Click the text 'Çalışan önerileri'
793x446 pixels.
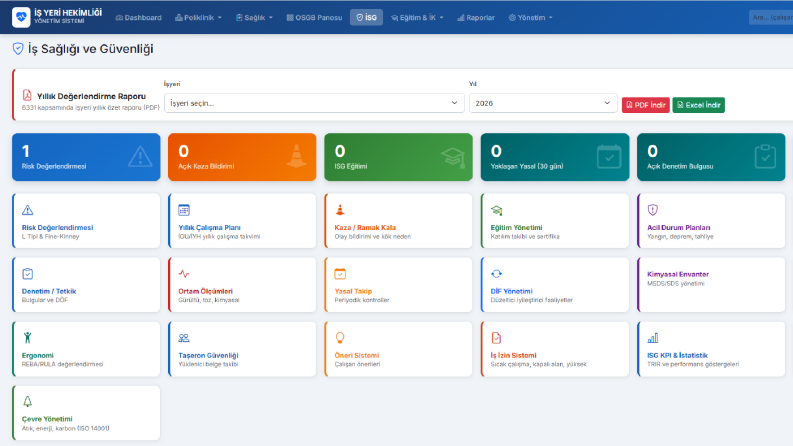point(357,364)
